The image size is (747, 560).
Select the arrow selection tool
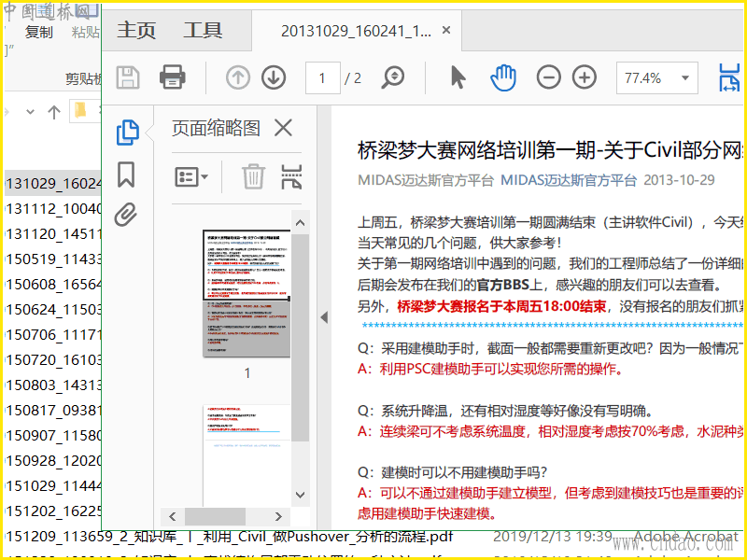click(458, 77)
